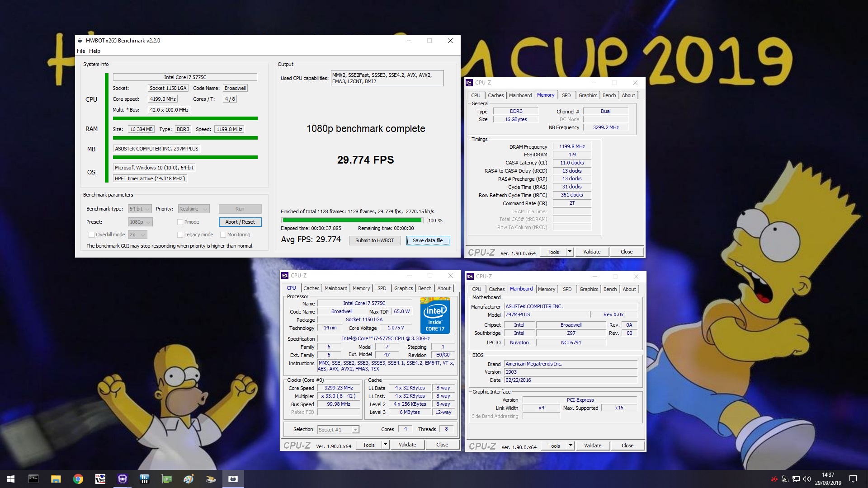Screen dimensions: 868x488
Task: Click the grayed-out Run button
Action: [x=240, y=209]
